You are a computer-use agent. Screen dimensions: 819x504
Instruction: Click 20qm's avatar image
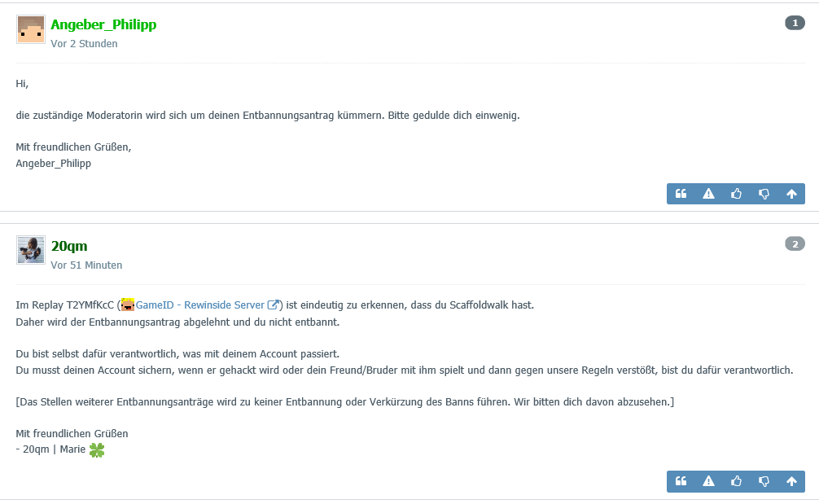tap(31, 250)
